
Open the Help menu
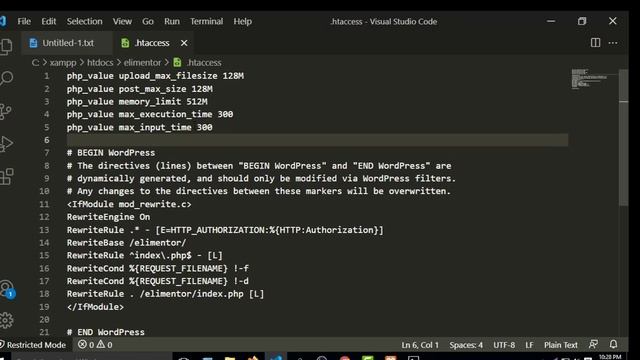pos(242,21)
